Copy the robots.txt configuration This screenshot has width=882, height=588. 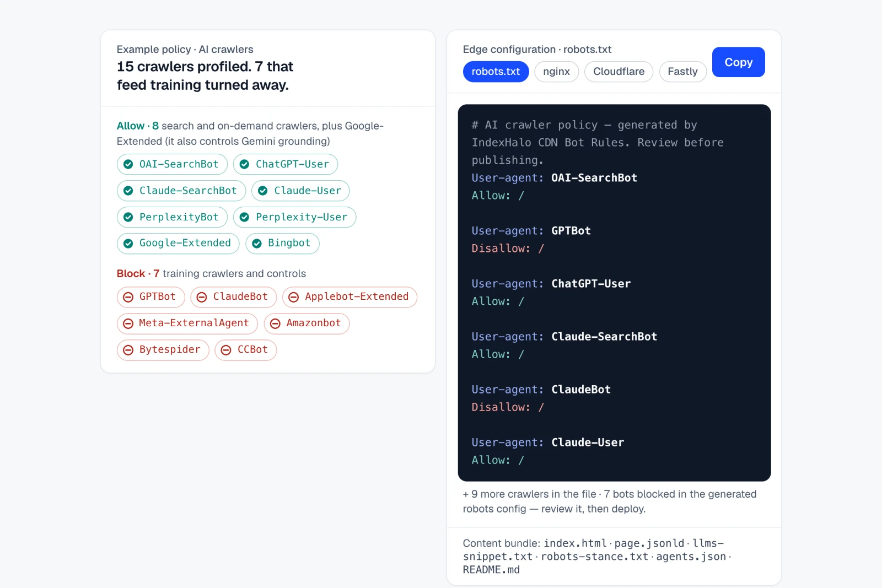(x=738, y=62)
